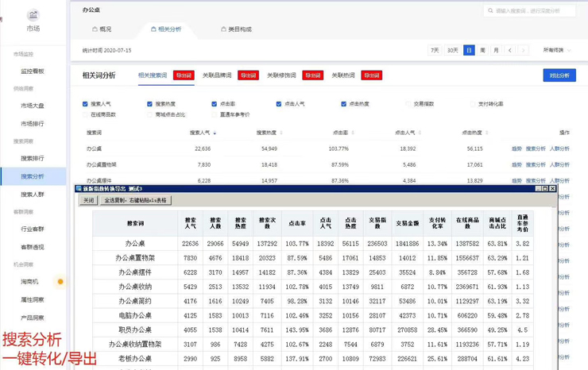Open 人群分析 link for 办公桌置物架 row
This screenshot has width=588, height=370.
559,164
